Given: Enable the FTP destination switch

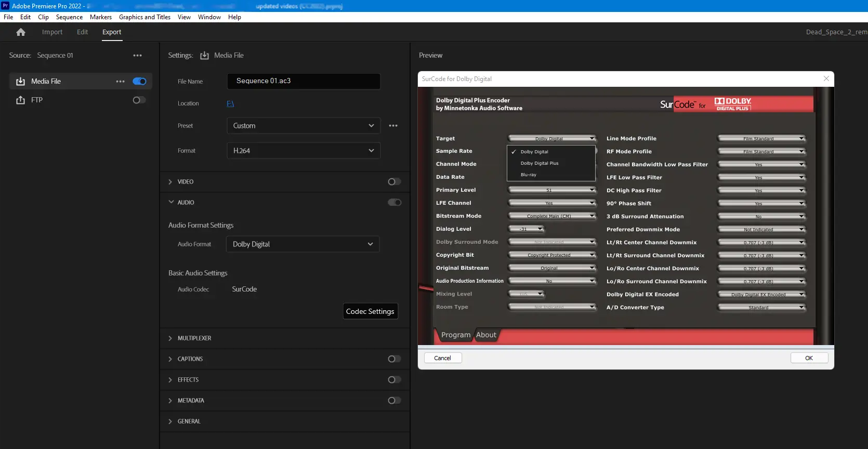Looking at the screenshot, I should [x=139, y=100].
